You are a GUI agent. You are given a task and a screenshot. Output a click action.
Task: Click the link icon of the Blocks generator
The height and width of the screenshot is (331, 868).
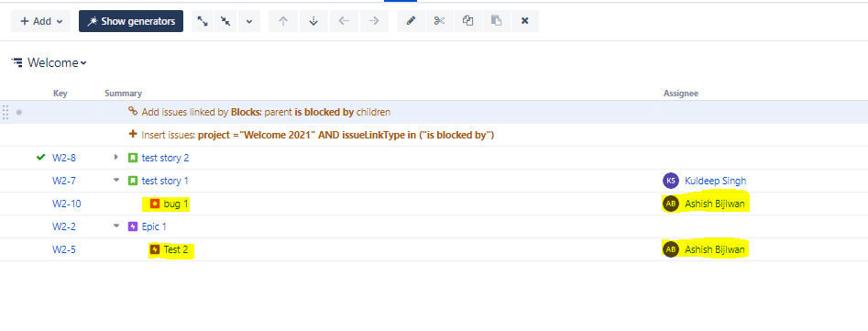pos(133,111)
